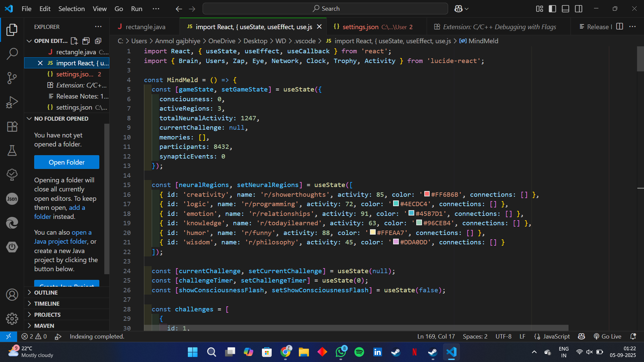
Task: Open the Manage gear settings icon
Action: [12, 318]
